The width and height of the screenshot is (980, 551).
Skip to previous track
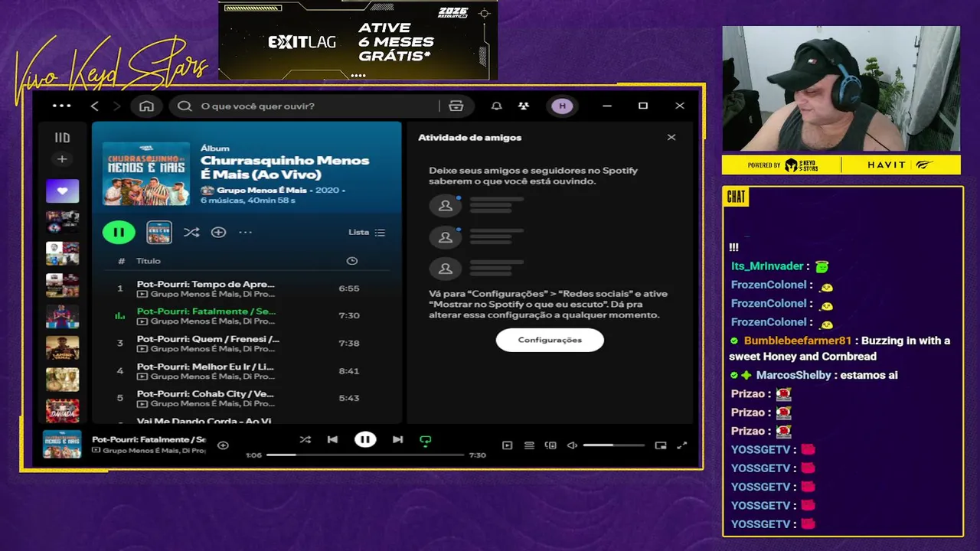(332, 439)
